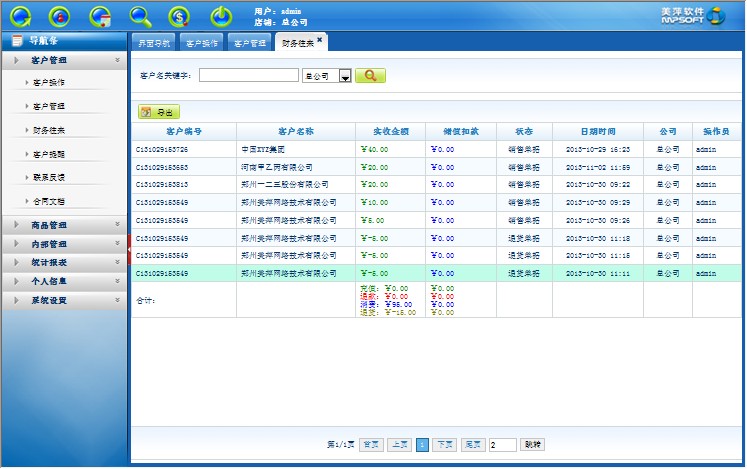The height and width of the screenshot is (469, 747).
Task: Click the red sidebar collapse handle
Action: 129,248
